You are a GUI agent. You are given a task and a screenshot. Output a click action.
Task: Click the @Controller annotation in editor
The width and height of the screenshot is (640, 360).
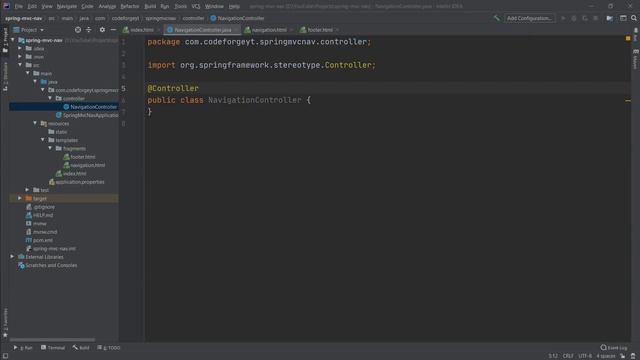click(173, 88)
